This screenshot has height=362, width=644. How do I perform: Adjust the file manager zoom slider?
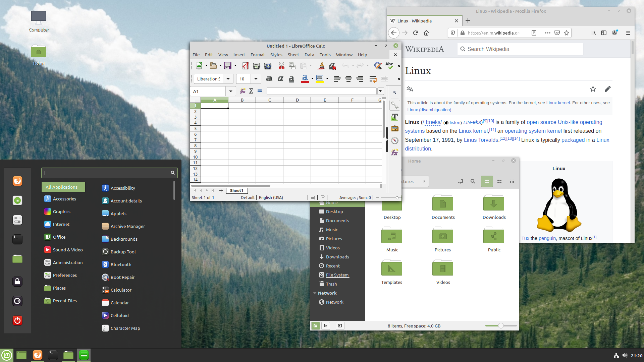click(501, 326)
